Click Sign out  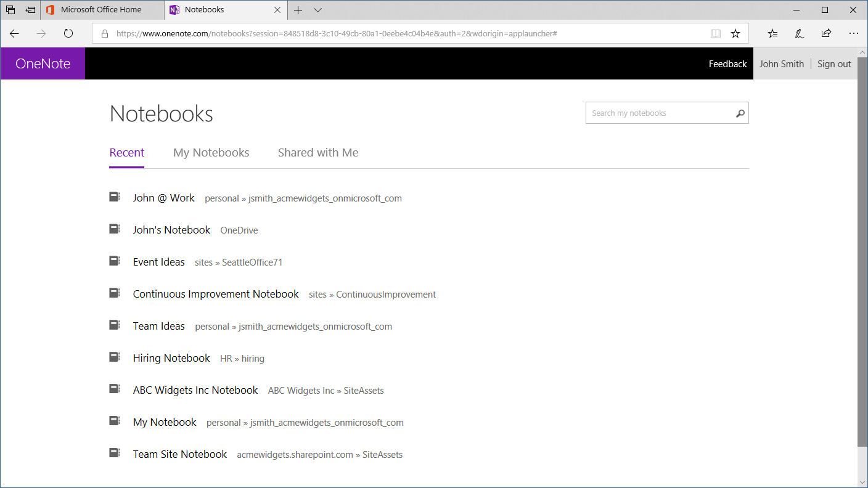click(x=834, y=64)
